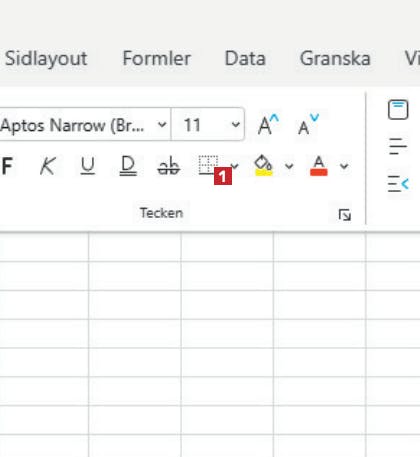This screenshot has width=420, height=457.
Task: Click the align text left icon
Action: tap(398, 146)
